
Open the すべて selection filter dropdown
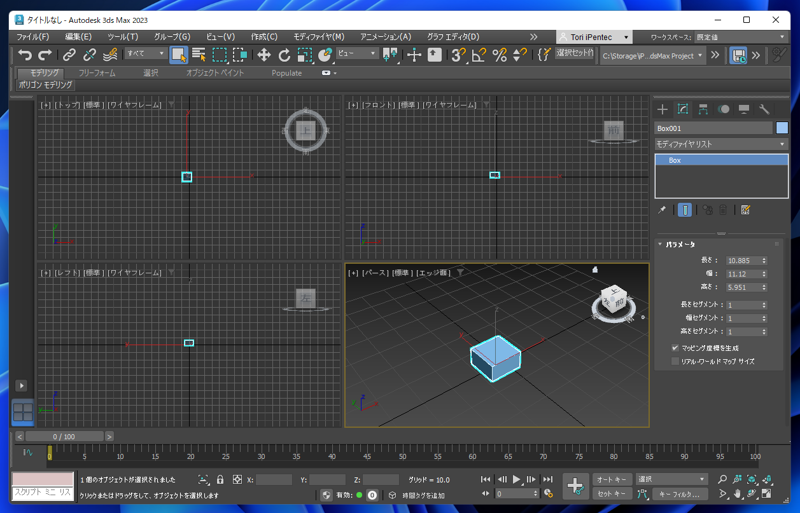click(146, 53)
